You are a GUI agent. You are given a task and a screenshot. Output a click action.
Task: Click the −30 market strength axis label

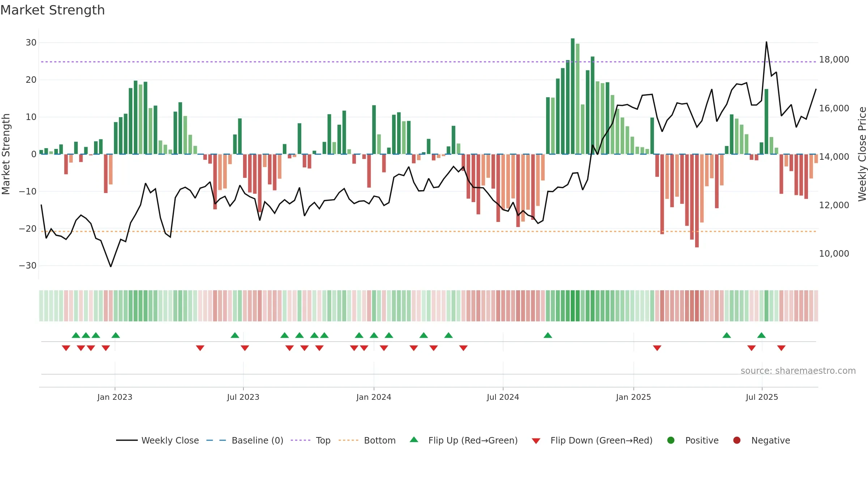point(28,266)
